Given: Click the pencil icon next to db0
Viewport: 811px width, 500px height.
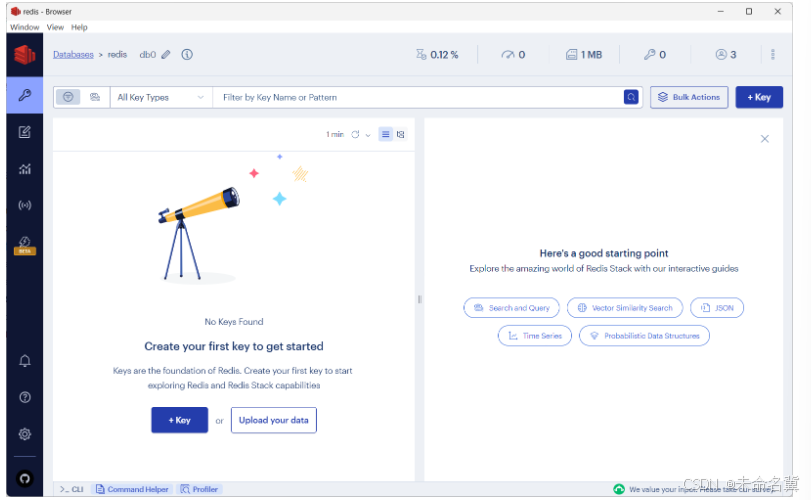Looking at the screenshot, I should (166, 54).
